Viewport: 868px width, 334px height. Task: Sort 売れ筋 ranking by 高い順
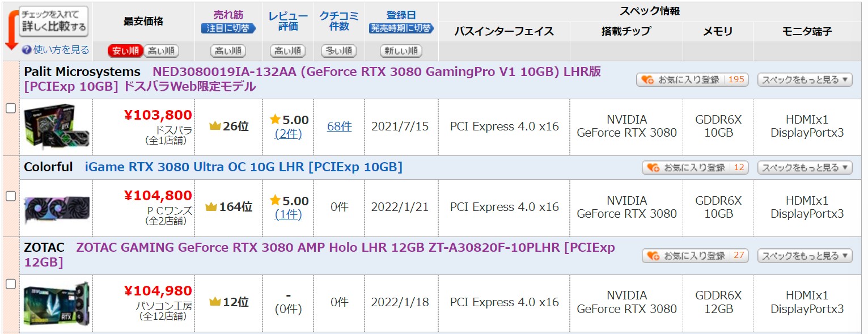(x=228, y=51)
